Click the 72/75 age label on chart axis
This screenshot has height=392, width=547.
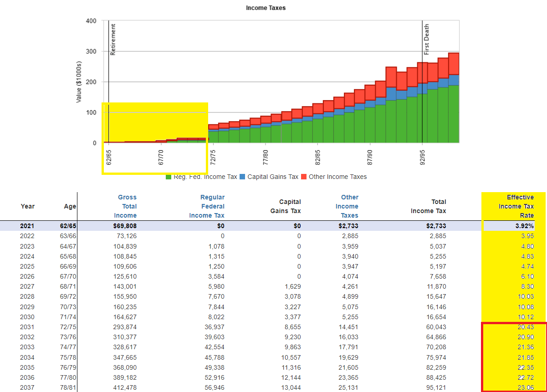click(x=213, y=156)
